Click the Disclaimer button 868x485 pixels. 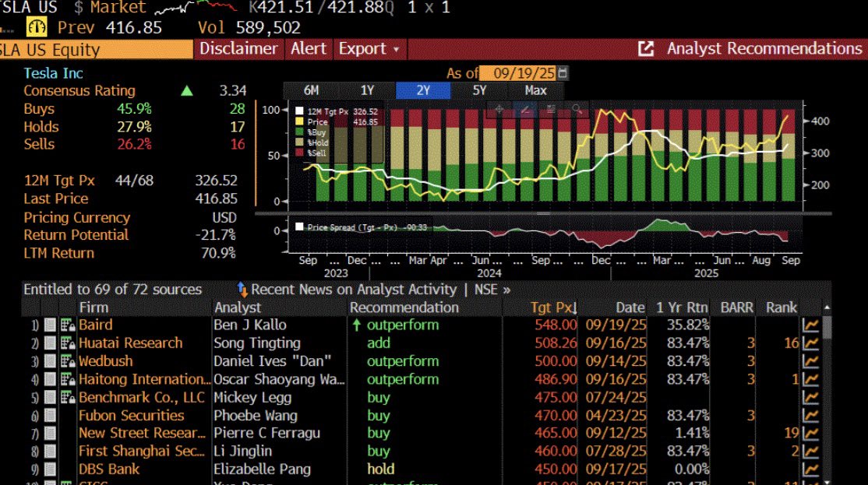tap(238, 49)
